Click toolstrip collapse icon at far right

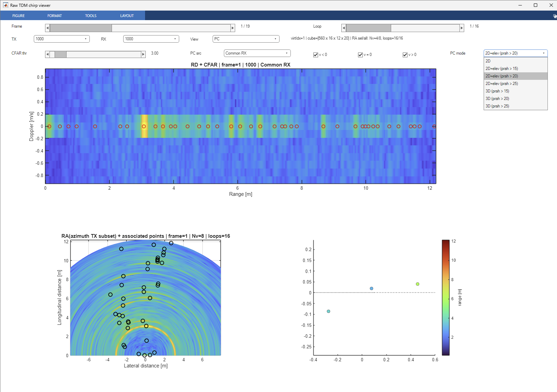tap(555, 16)
